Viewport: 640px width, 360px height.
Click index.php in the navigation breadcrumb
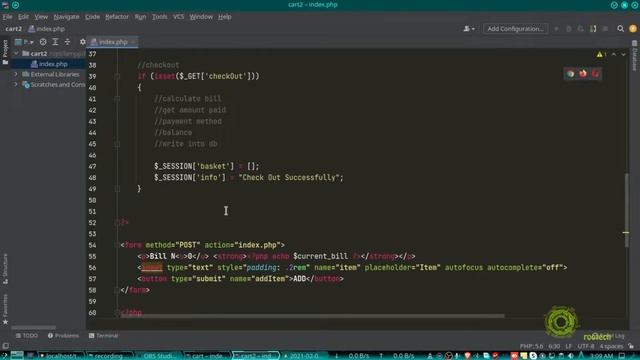47,29
